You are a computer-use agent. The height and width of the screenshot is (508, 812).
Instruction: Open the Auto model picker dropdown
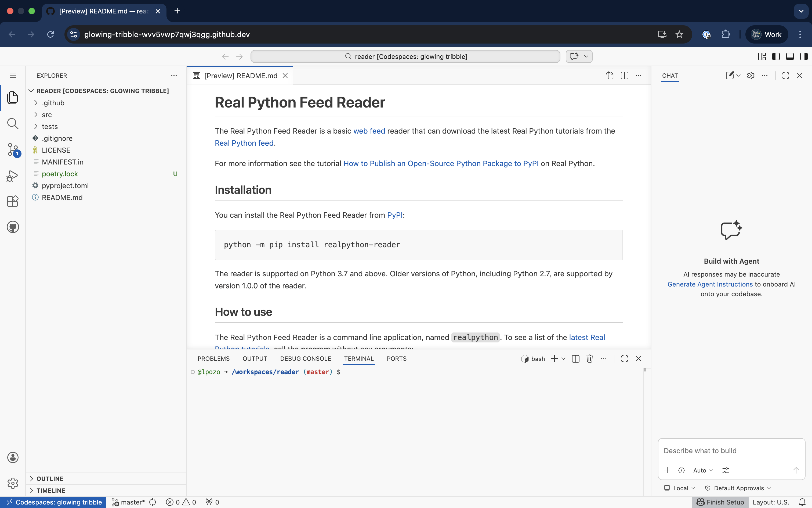(x=703, y=470)
